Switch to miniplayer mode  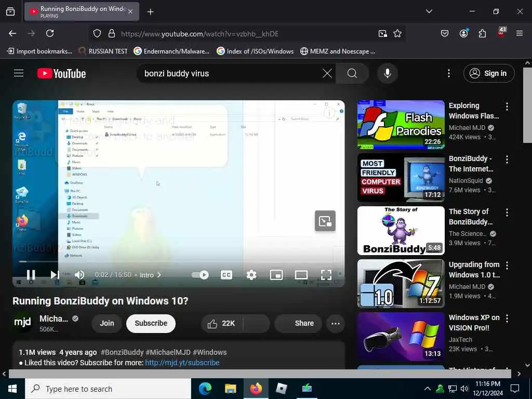coord(276,275)
